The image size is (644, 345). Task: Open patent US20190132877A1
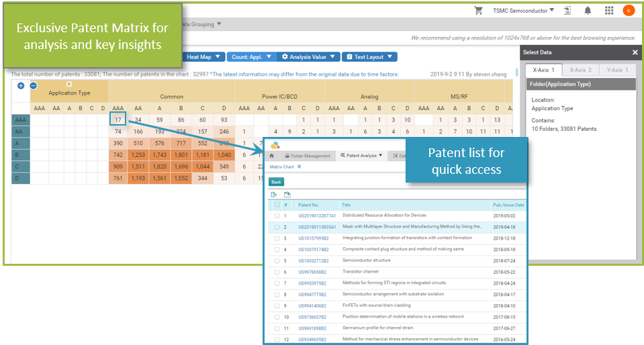click(317, 215)
